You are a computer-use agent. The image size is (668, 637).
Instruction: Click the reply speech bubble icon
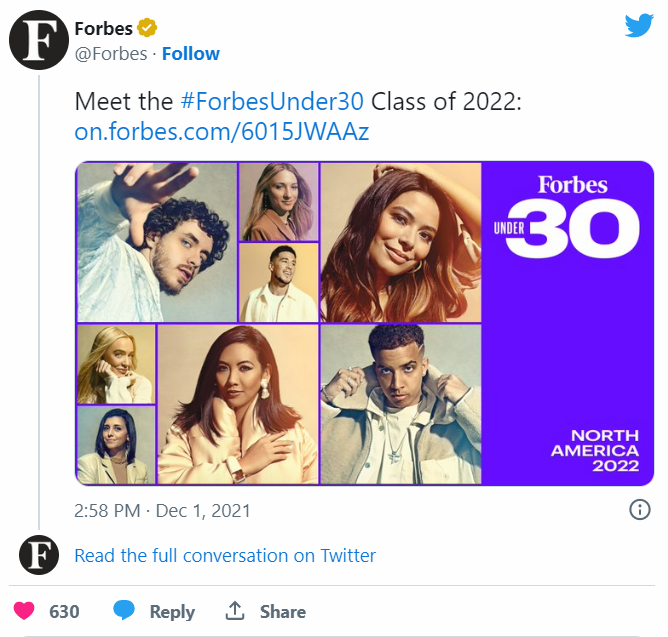tap(124, 611)
